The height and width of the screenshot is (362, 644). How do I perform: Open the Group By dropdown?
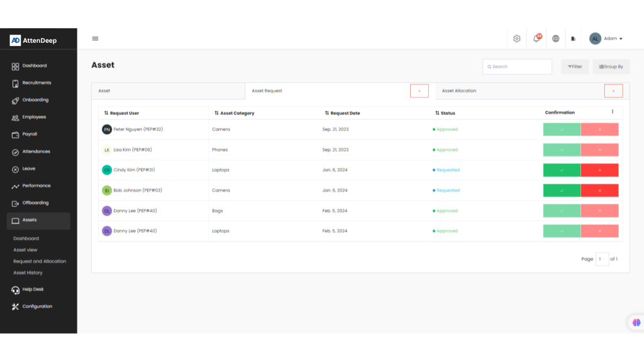(x=611, y=67)
